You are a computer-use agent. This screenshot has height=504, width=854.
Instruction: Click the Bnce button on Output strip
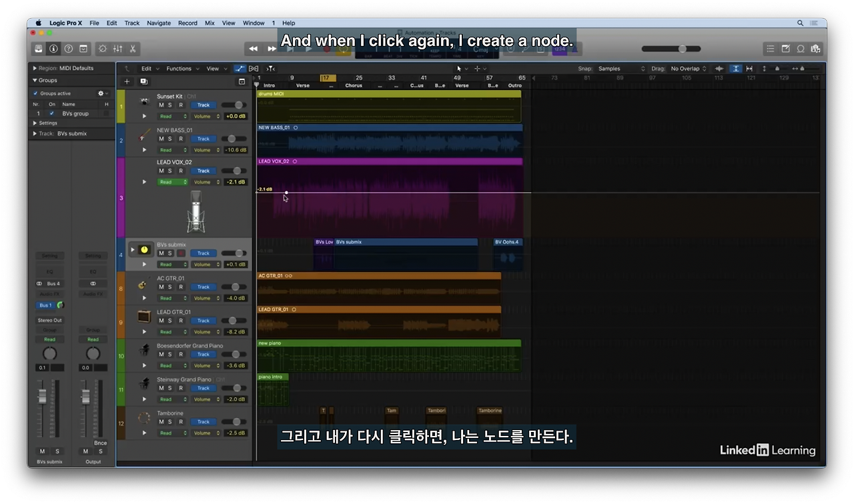point(100,443)
